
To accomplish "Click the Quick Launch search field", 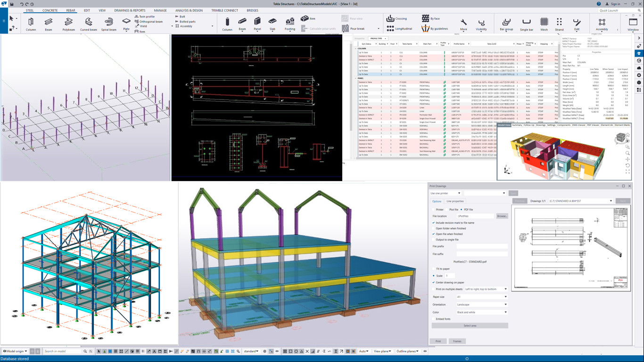I will (x=617, y=10).
